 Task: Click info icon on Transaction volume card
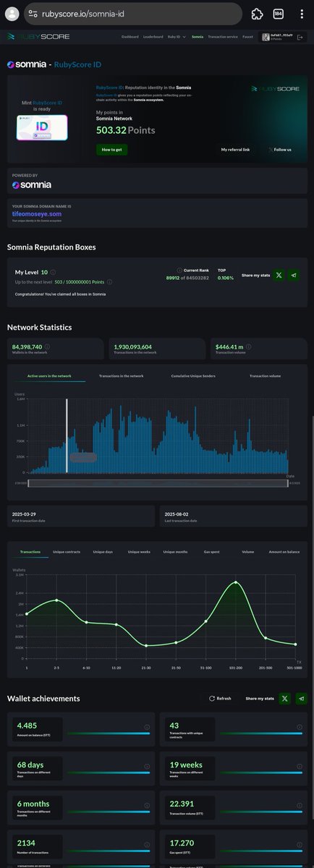298,805
